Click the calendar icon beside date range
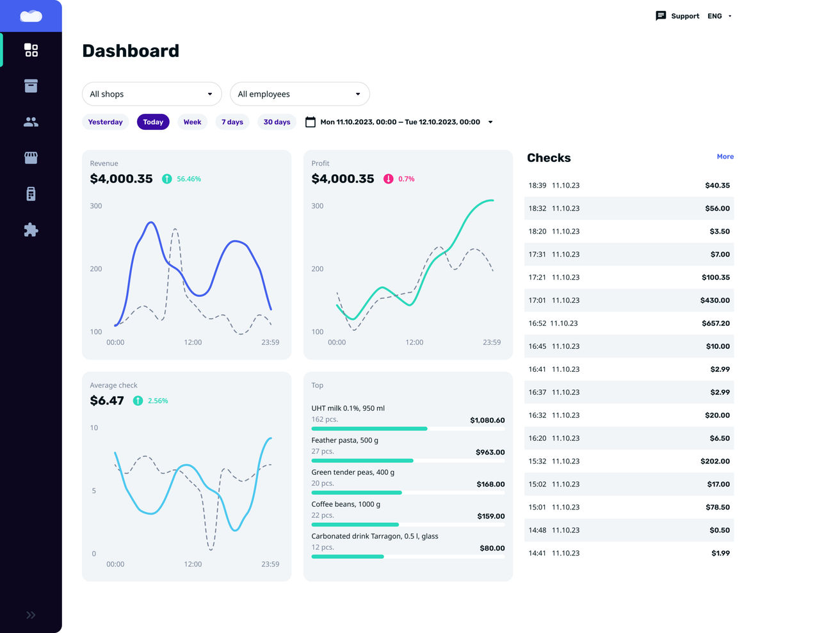 (x=311, y=122)
